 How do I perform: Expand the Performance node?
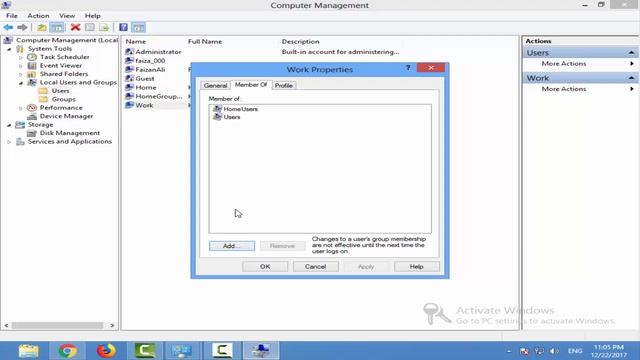click(x=21, y=108)
